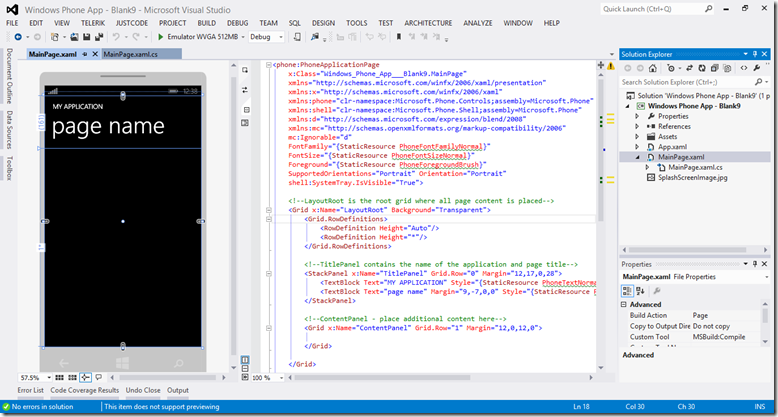
Task: Open the Toolbox side tab
Action: click(x=9, y=168)
